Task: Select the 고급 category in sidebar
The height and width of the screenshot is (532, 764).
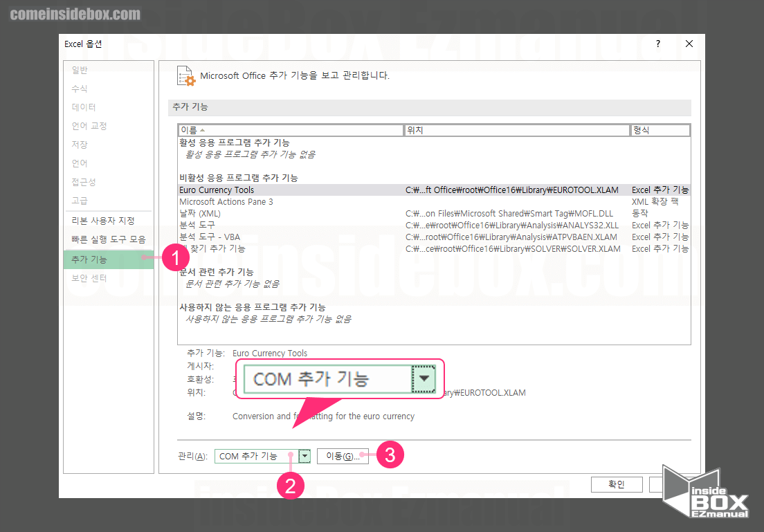Action: pos(77,200)
